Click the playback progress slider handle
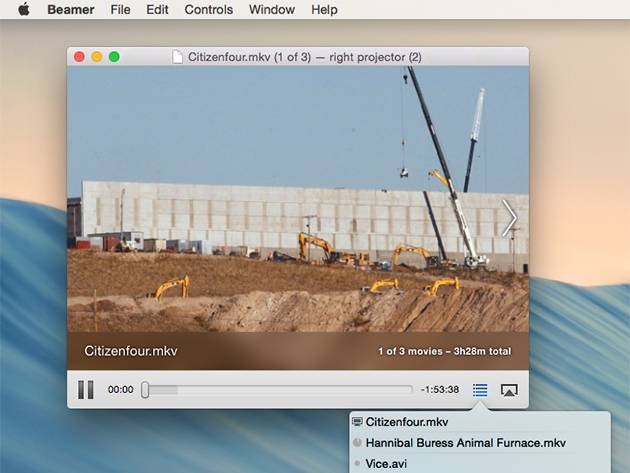This screenshot has width=630, height=473. tap(145, 390)
